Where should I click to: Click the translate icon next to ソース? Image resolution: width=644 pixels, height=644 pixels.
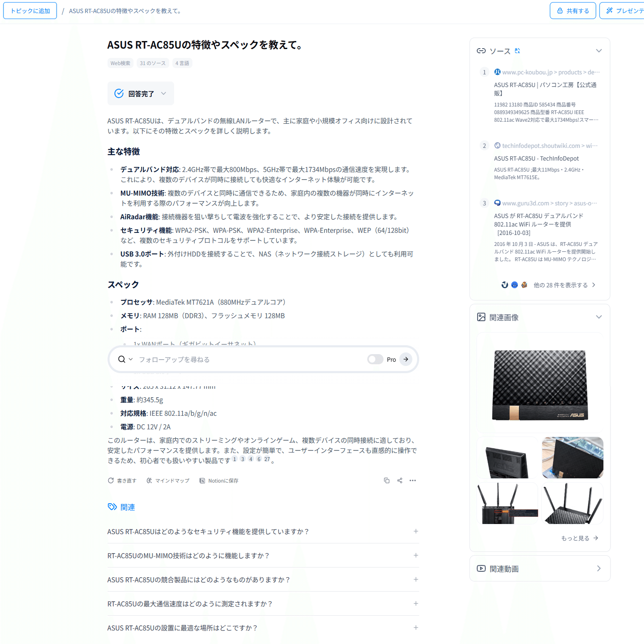coord(517,51)
